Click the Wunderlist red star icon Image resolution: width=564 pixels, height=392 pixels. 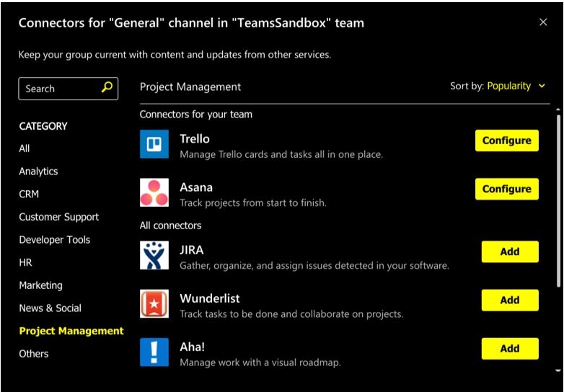point(154,304)
